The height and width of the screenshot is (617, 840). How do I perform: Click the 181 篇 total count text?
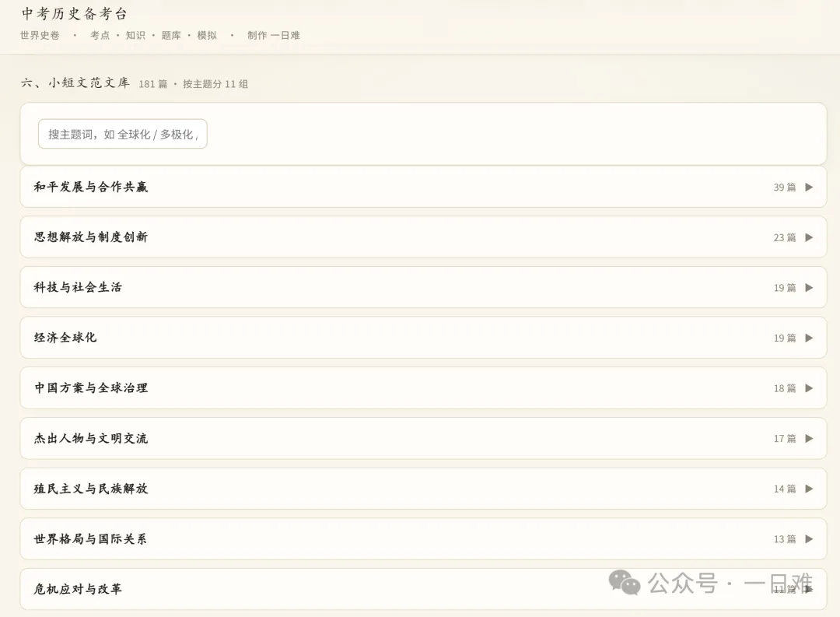(x=153, y=84)
